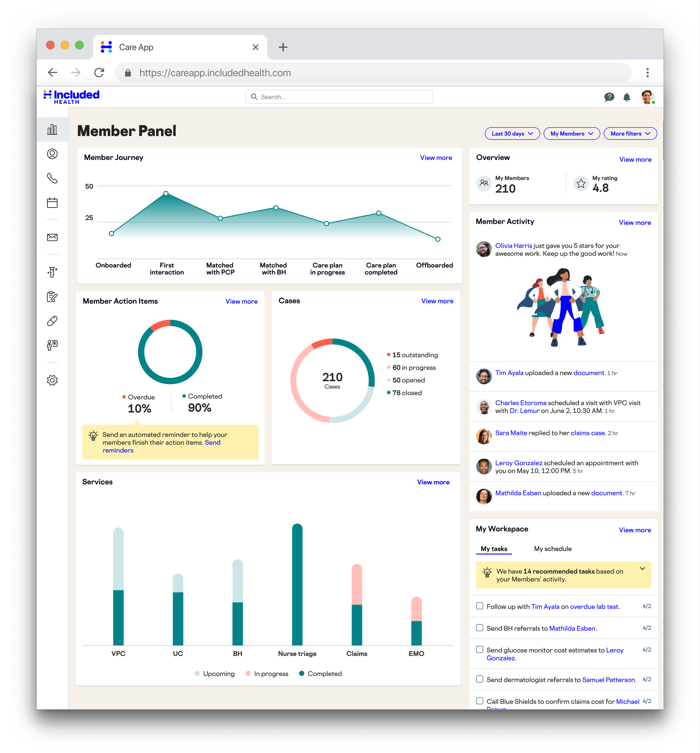Open the help chat bubble icon
The height and width of the screenshot is (753, 700).
click(609, 97)
